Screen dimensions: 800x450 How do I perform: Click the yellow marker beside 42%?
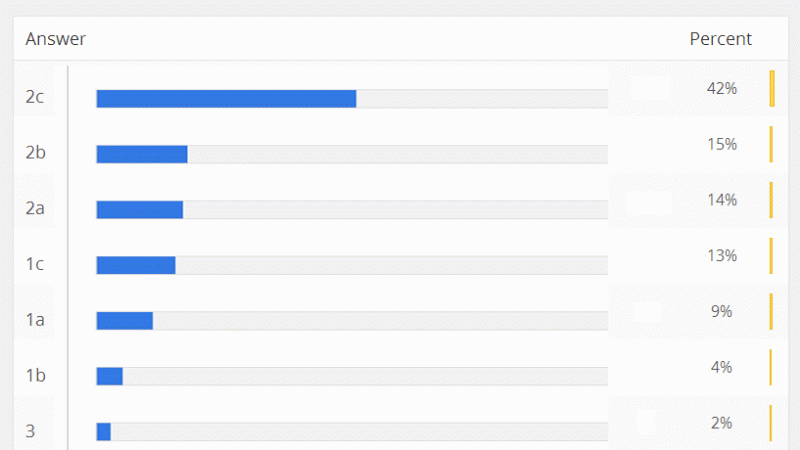pyautogui.click(x=771, y=88)
